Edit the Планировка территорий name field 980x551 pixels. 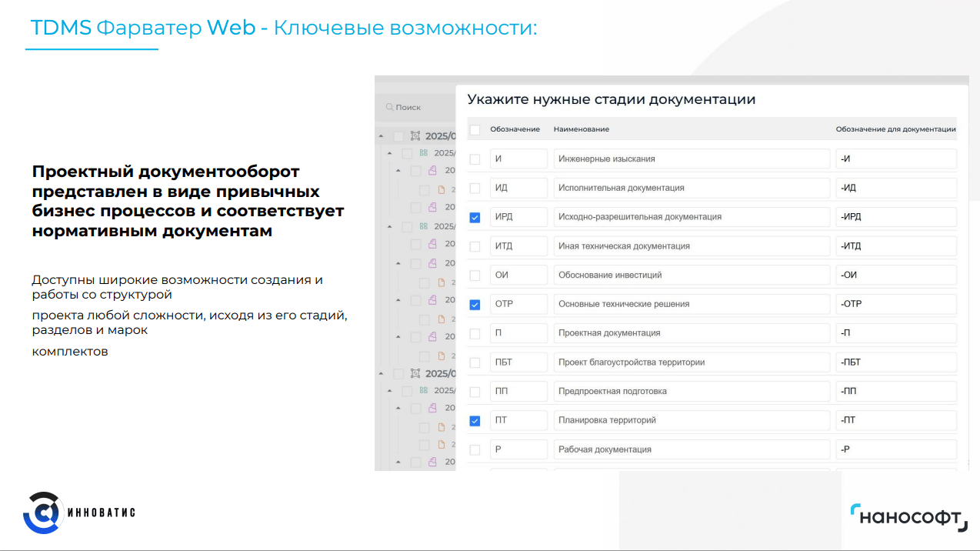click(692, 420)
